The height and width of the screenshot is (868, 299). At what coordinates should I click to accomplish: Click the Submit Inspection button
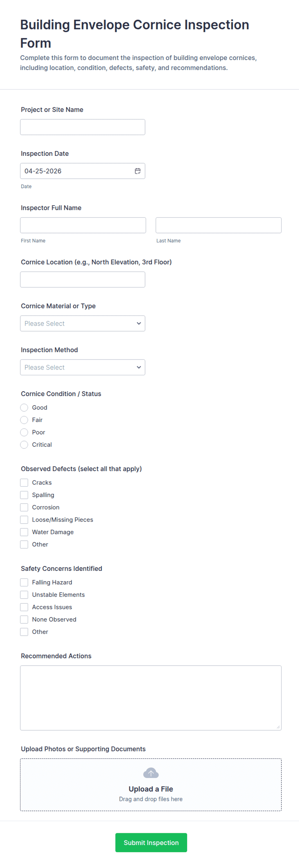pyautogui.click(x=151, y=842)
